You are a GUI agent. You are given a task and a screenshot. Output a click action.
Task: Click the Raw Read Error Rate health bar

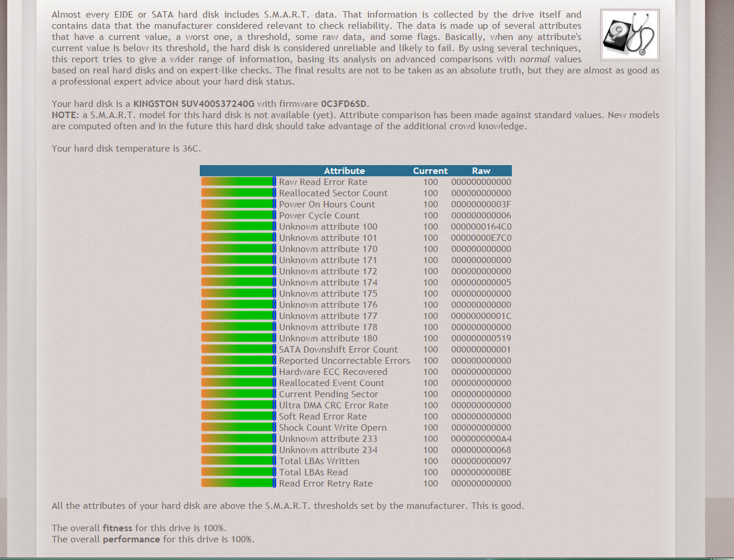(239, 182)
